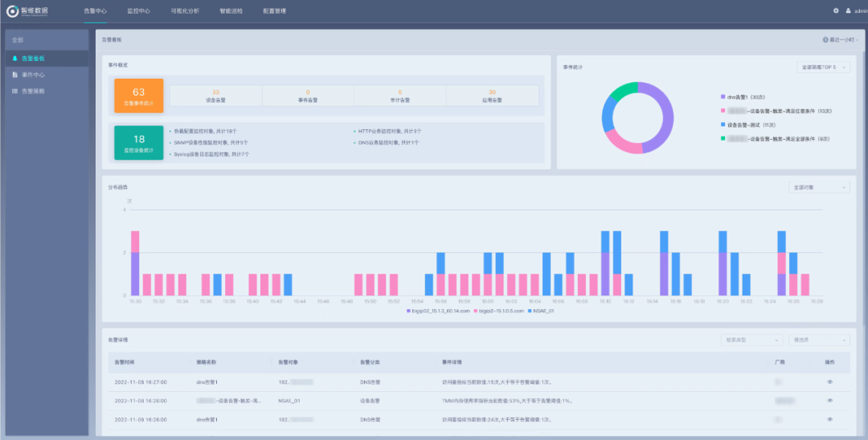Screen dimensions: 868x440
Task: Select the 30 应用告警 stat cell
Action: [492, 96]
